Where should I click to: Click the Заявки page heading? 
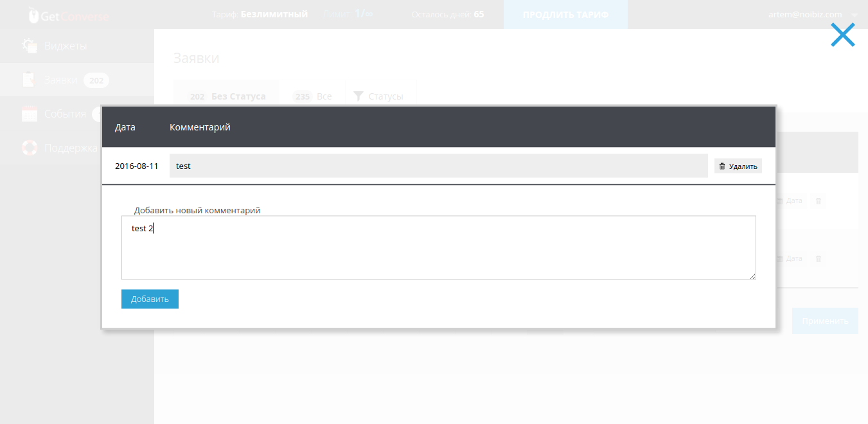tap(196, 58)
